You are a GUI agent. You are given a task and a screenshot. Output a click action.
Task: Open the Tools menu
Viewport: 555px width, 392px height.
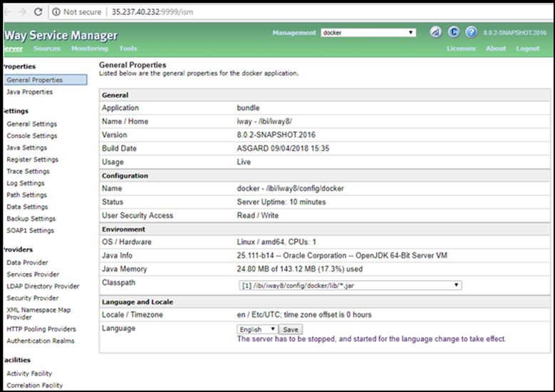tap(128, 48)
